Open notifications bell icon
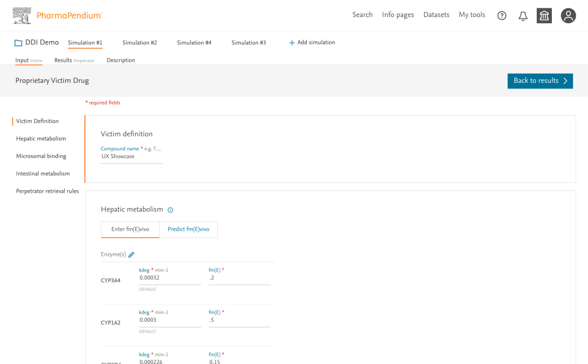 tap(523, 16)
